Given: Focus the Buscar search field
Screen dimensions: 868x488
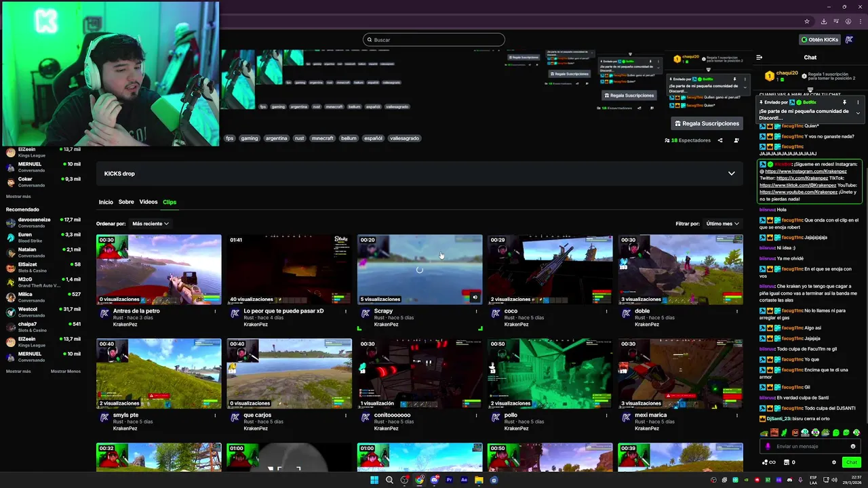Looking at the screenshot, I should coord(434,39).
